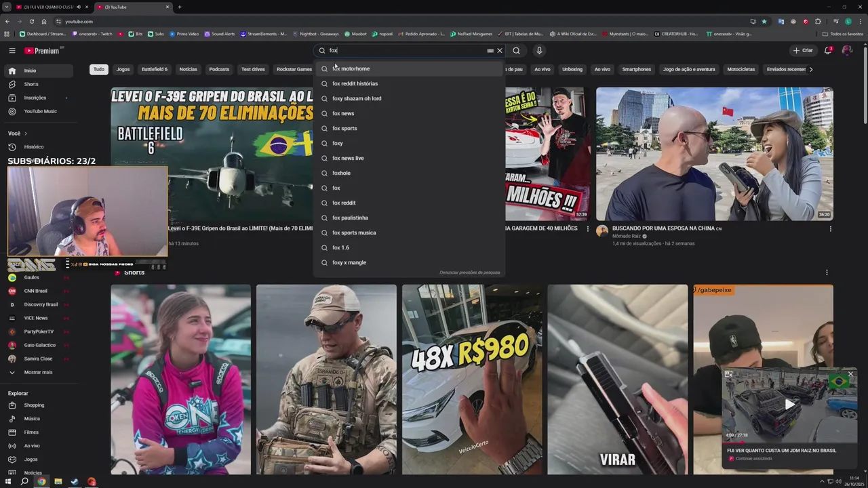Viewport: 868px width, 488px height.
Task: Open the China wife video thumbnail
Action: coord(715,154)
